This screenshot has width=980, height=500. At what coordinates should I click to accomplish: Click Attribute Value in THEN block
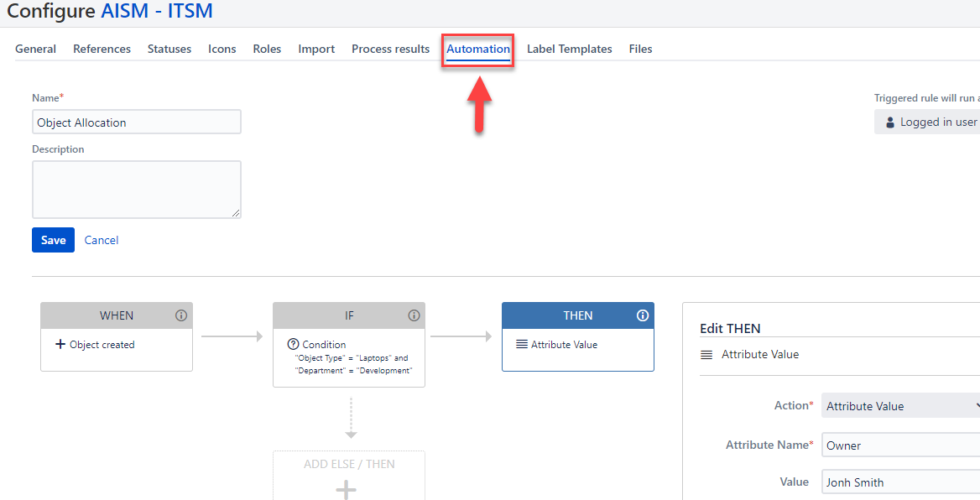pyautogui.click(x=565, y=344)
